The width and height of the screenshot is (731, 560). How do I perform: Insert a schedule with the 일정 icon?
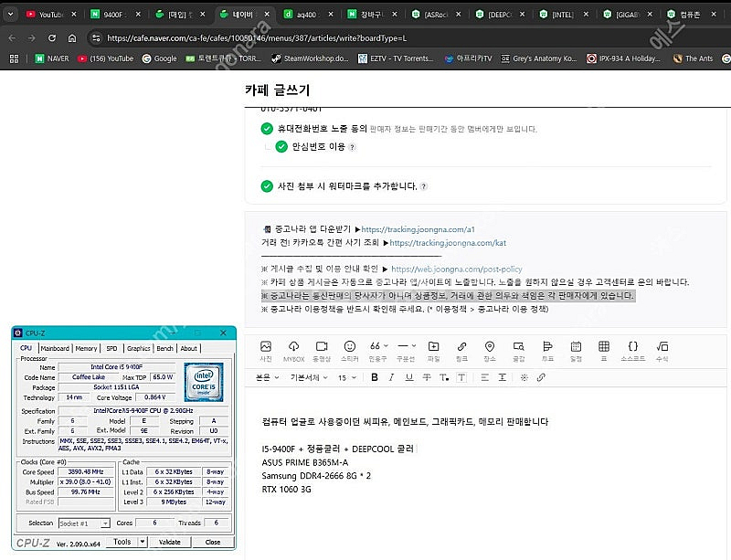click(x=576, y=351)
